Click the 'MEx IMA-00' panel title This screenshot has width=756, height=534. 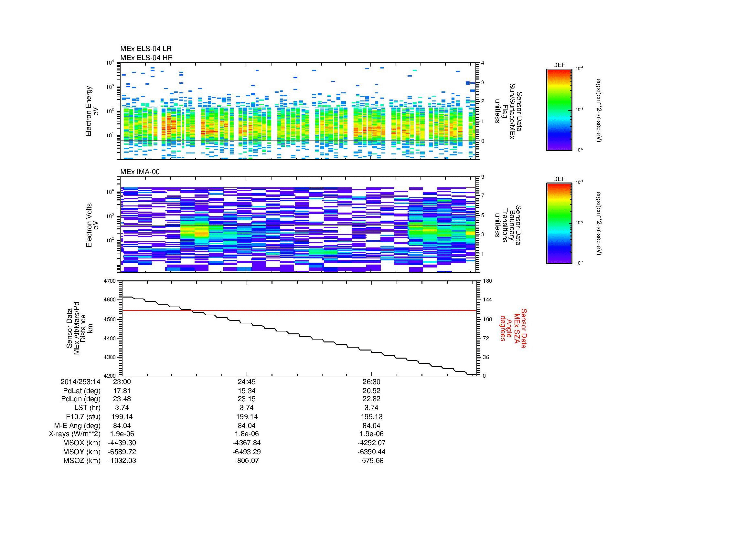click(x=140, y=172)
